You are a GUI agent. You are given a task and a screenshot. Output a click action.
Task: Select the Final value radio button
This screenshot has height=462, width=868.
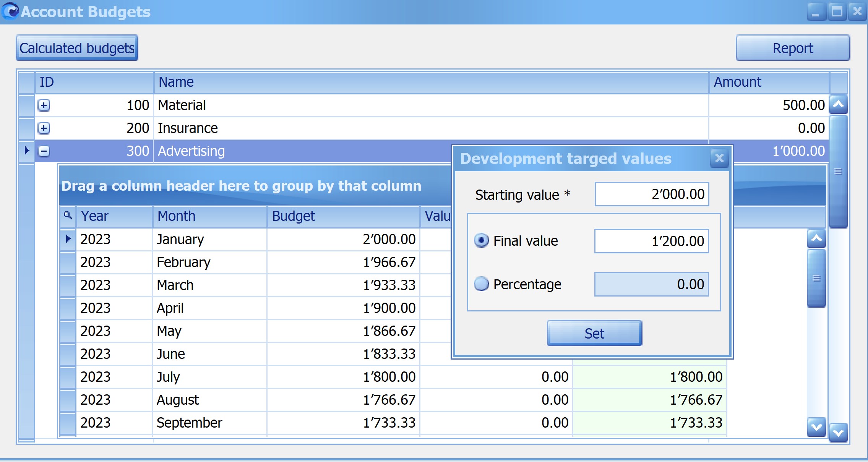(x=481, y=241)
